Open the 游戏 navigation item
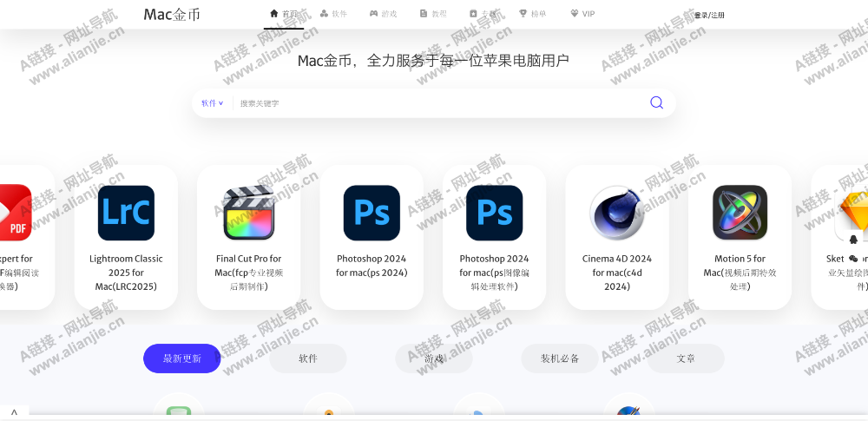The height and width of the screenshot is (421, 868). click(x=383, y=14)
